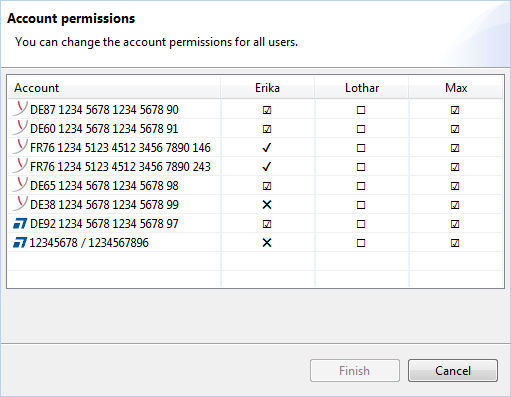Click the blue icon beside 12345678 / 1234567896
Screen dimensions: 511x397
tap(20, 243)
